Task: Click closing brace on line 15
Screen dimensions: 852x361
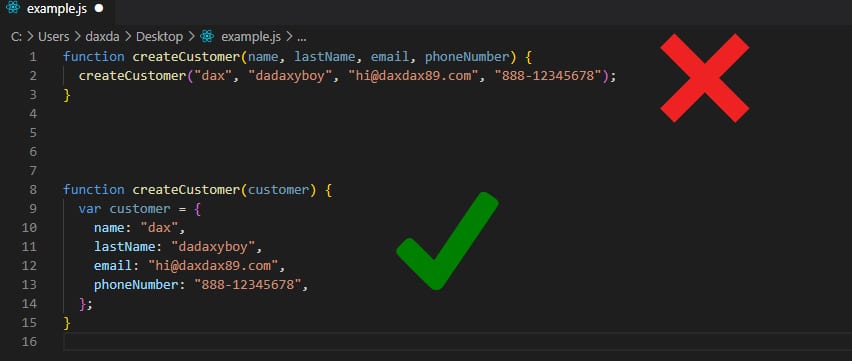Action: click(x=67, y=323)
